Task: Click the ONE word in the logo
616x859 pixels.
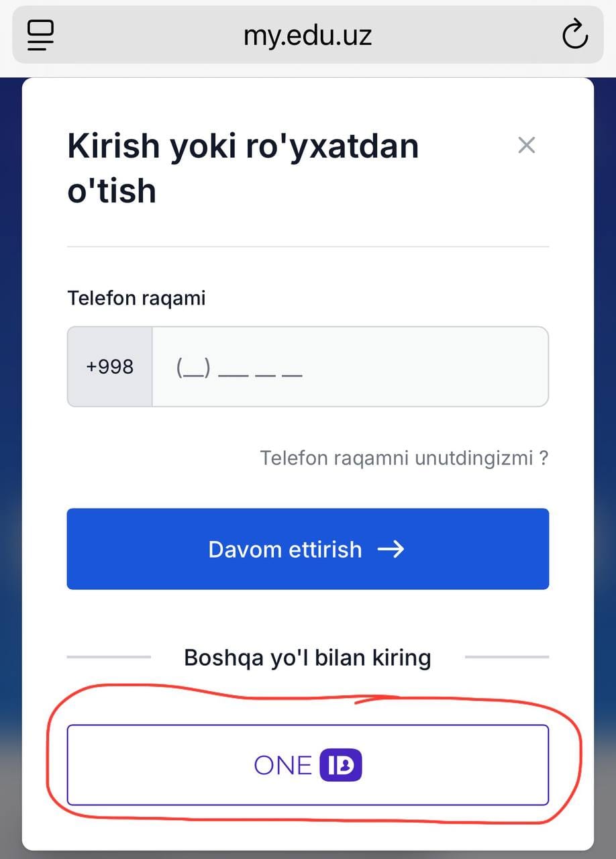Action: click(x=283, y=765)
